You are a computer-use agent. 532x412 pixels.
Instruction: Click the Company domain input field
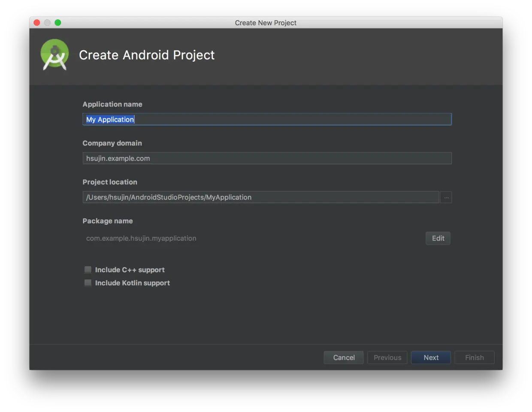coord(267,158)
